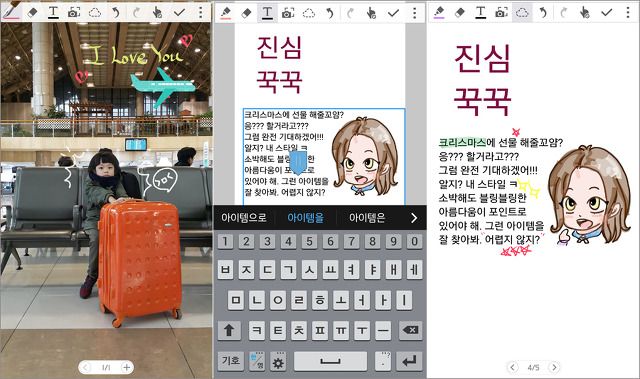The image size is (640, 379).
Task: Tap the ㅁ key on the keyboard
Action: click(236, 300)
